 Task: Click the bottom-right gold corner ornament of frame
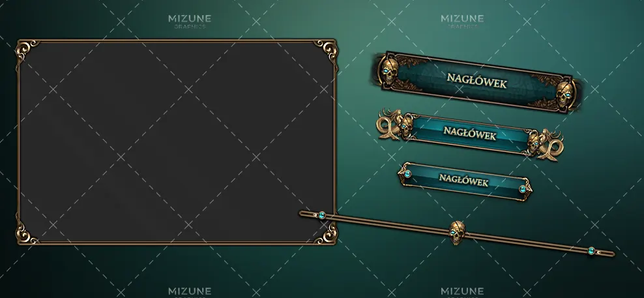click(x=326, y=233)
